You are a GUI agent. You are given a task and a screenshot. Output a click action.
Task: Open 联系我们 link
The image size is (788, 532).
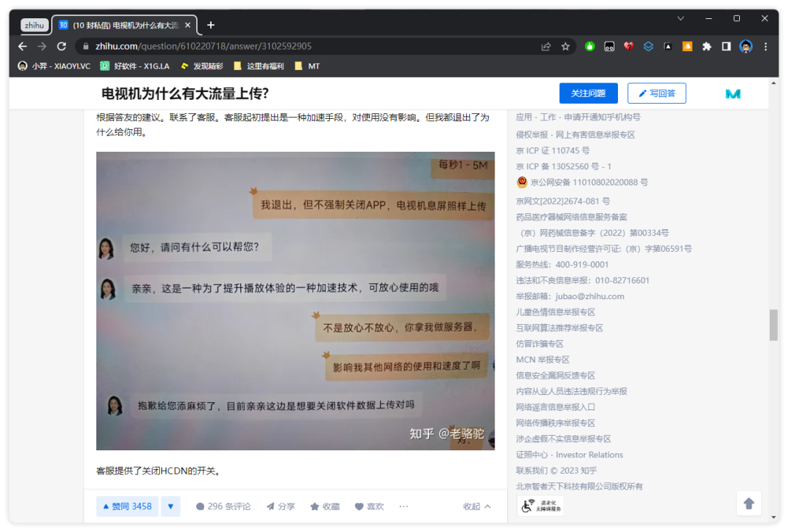[x=532, y=471]
